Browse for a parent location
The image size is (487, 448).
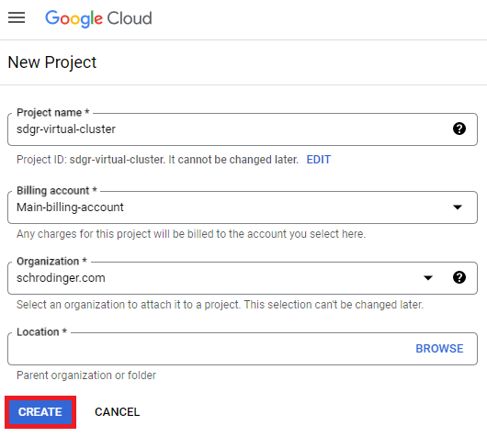pos(439,349)
